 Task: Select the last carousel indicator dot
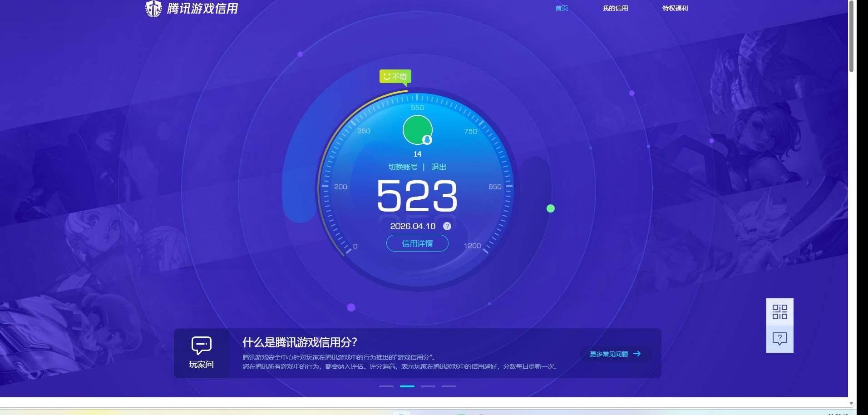point(449,386)
